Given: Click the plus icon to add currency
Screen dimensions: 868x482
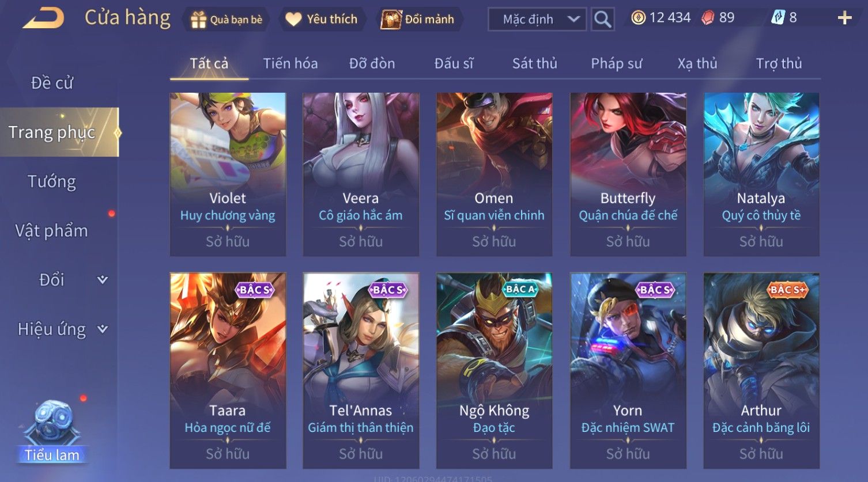Looking at the screenshot, I should (x=844, y=18).
